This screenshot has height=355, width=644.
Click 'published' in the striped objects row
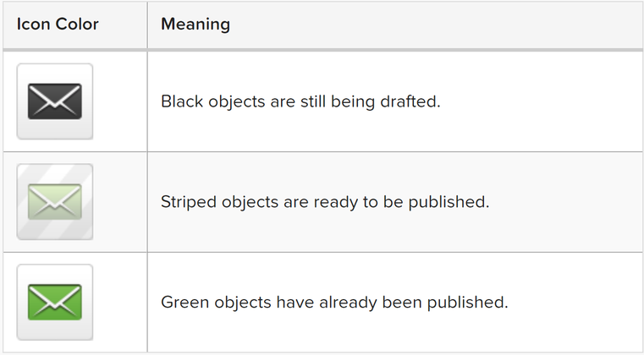(447, 202)
